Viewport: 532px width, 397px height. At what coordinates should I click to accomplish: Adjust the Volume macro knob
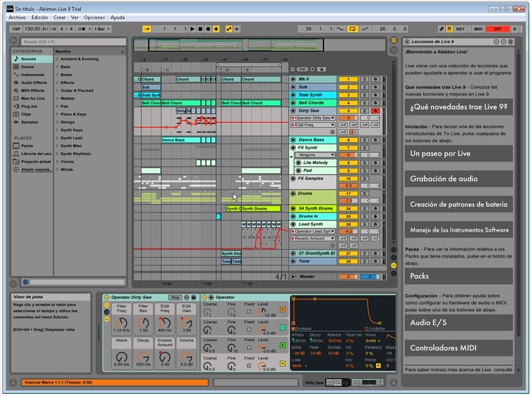(187, 356)
